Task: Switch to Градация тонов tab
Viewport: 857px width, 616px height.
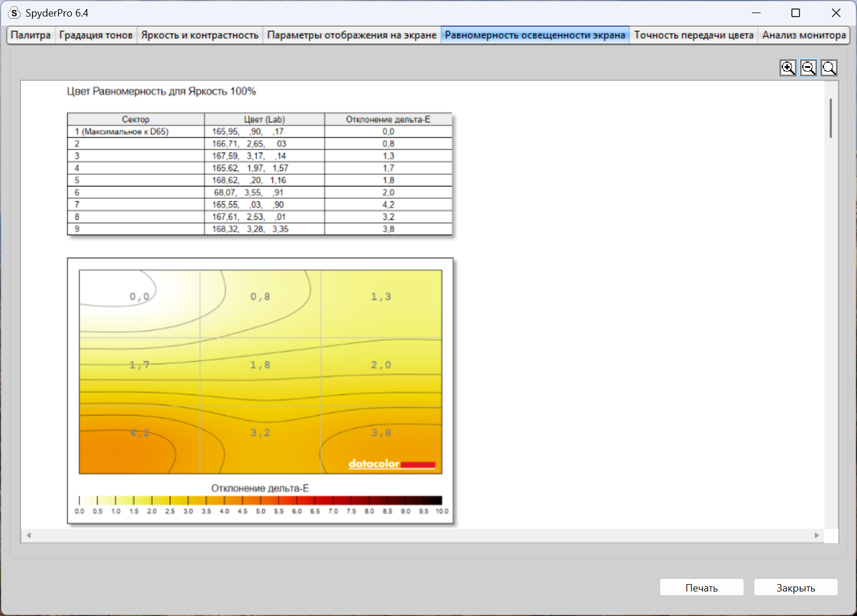Action: click(x=96, y=35)
